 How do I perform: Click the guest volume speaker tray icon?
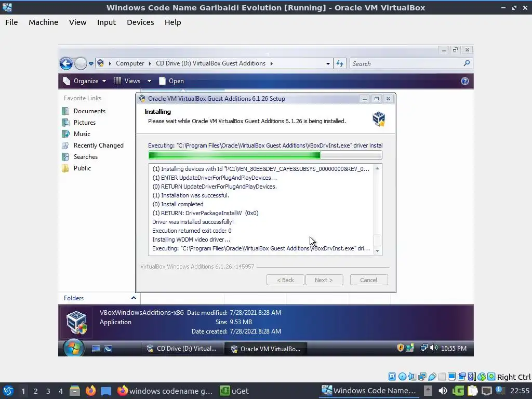tap(434, 348)
